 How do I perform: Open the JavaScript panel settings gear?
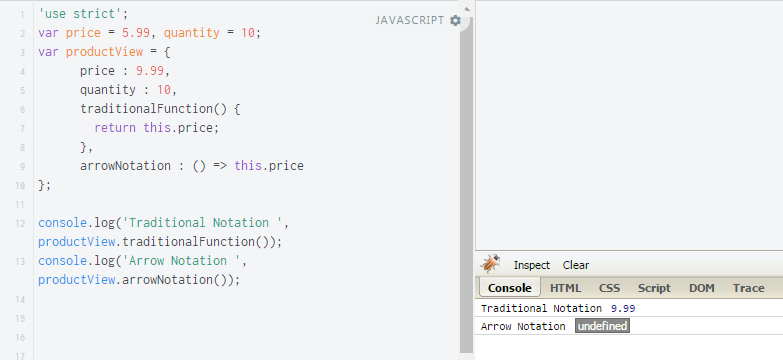455,20
